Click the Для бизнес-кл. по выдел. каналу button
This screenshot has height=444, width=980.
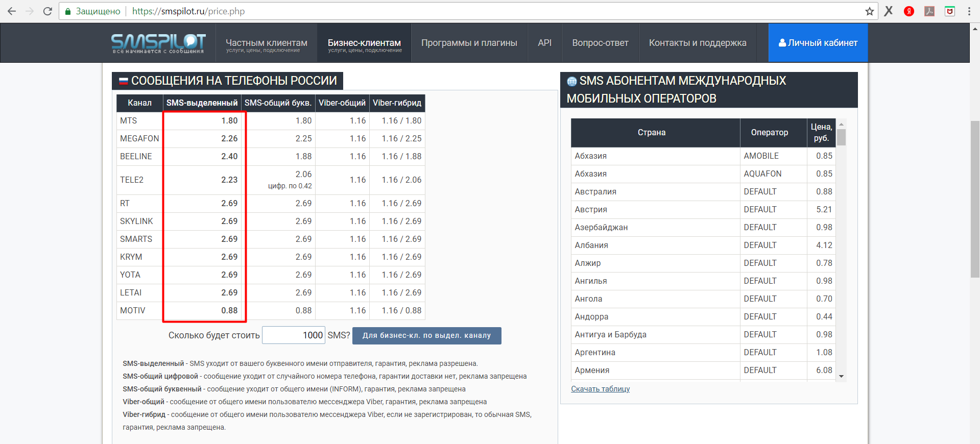(x=427, y=335)
